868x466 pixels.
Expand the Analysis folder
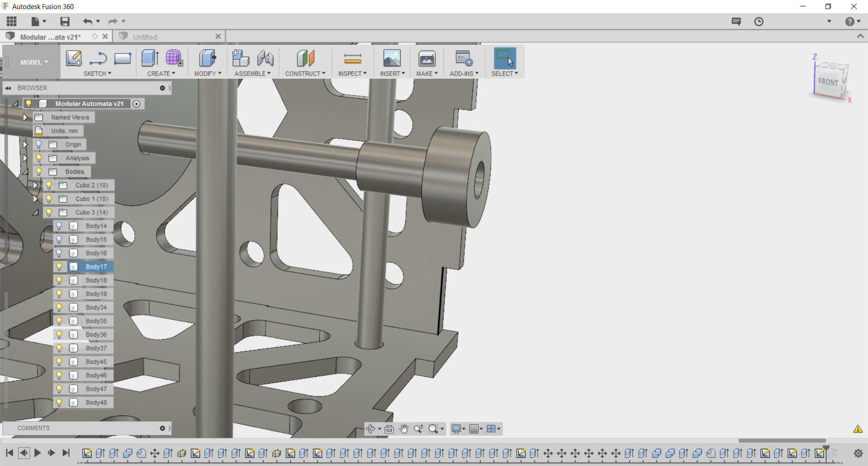pos(25,158)
